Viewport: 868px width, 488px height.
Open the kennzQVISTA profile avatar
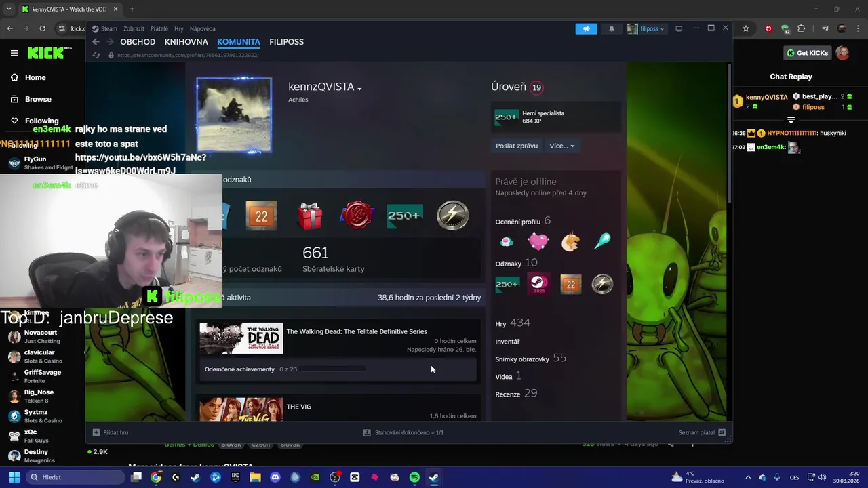tap(234, 115)
